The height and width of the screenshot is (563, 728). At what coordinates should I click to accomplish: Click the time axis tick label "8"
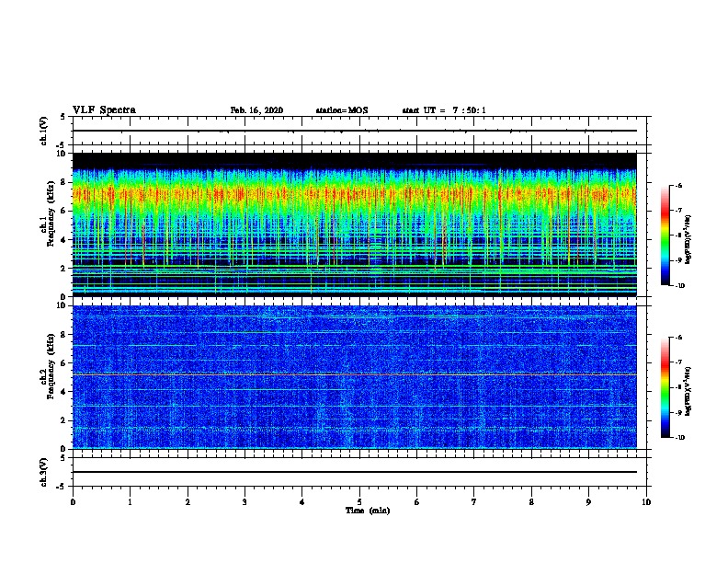coord(531,501)
